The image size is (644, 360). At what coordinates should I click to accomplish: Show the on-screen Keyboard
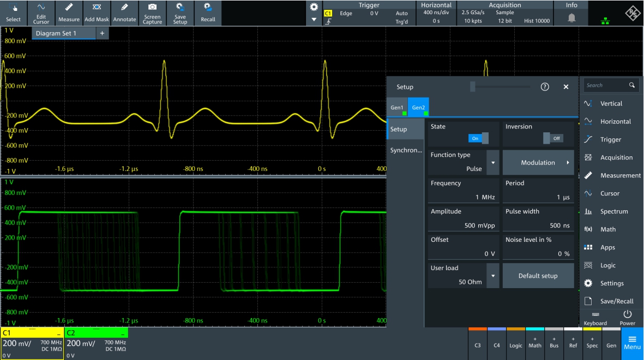click(595, 319)
